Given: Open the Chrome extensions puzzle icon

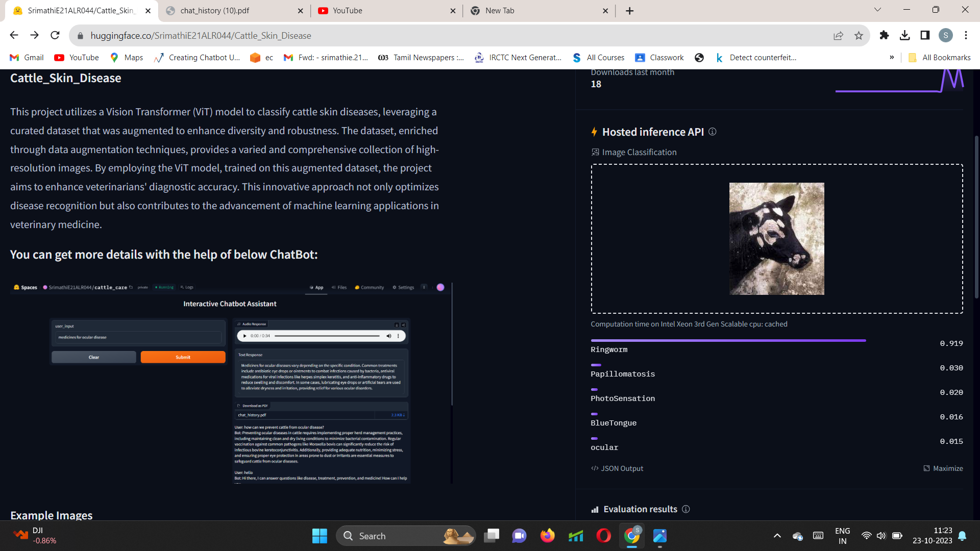Looking at the screenshot, I should (x=884, y=35).
